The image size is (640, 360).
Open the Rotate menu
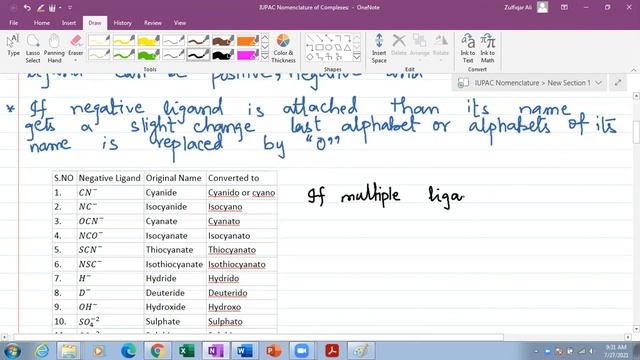[x=440, y=46]
